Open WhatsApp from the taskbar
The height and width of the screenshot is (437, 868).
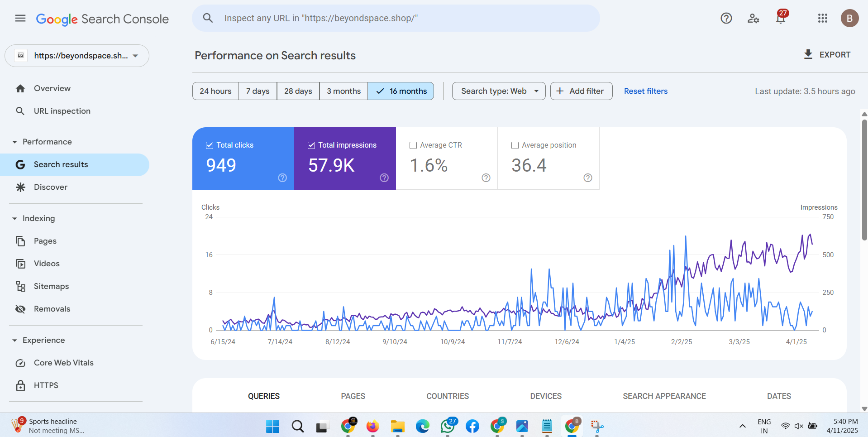click(x=448, y=426)
